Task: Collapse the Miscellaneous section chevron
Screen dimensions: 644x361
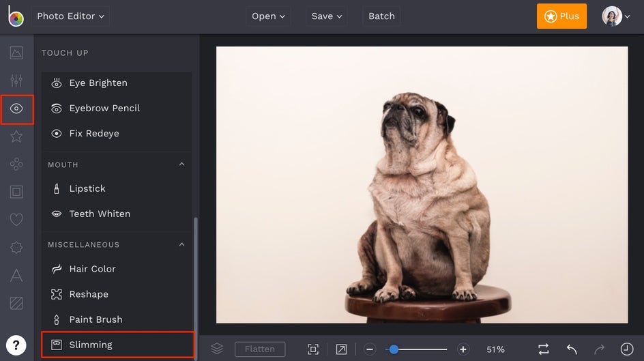Action: 181,244
